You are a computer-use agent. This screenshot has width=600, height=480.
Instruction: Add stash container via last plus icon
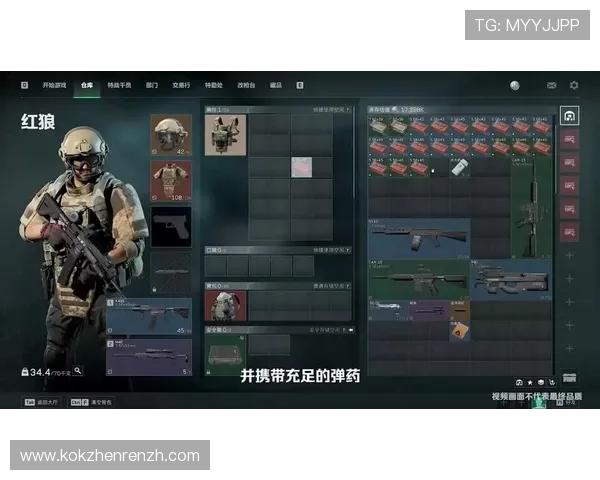(x=569, y=348)
